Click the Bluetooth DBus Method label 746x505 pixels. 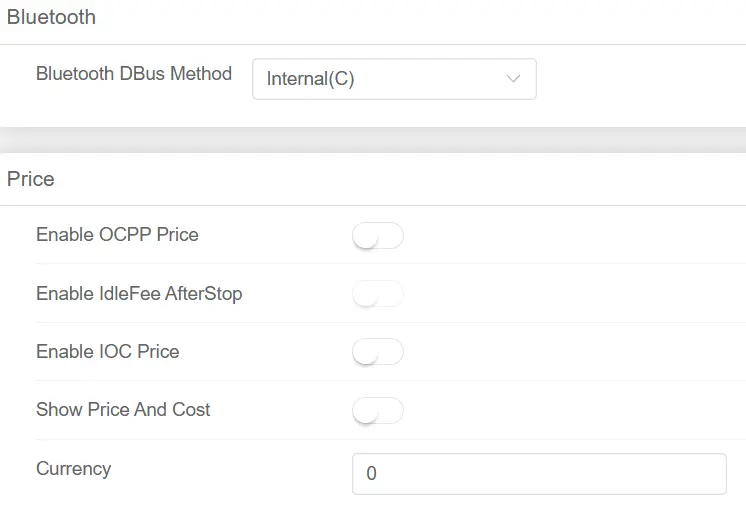pyautogui.click(x=134, y=73)
